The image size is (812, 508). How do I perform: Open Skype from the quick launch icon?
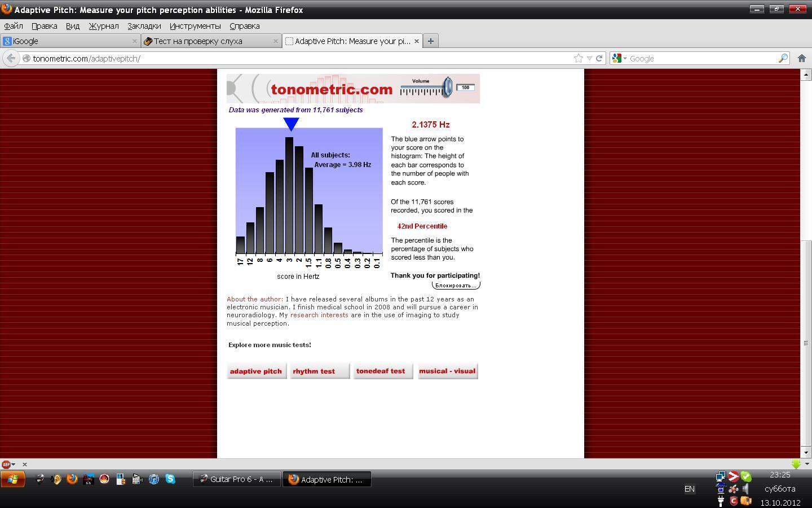point(170,479)
